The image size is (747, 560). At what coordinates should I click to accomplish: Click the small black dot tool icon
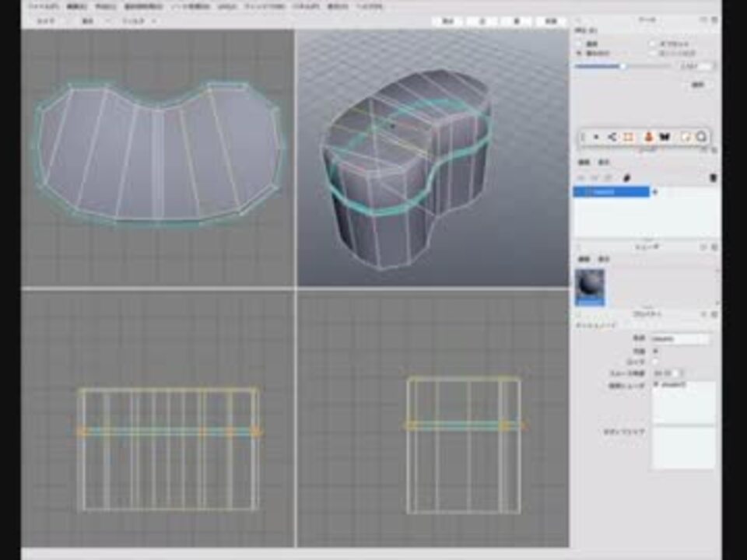pos(595,137)
